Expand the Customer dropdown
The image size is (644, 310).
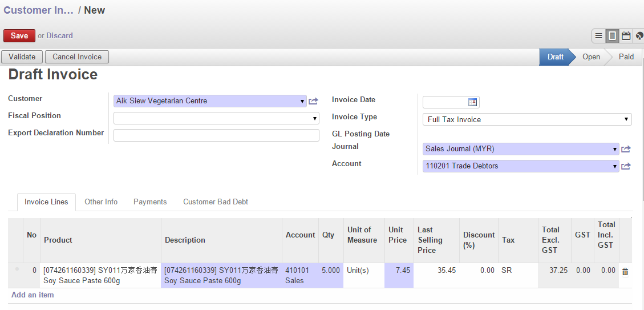[303, 101]
